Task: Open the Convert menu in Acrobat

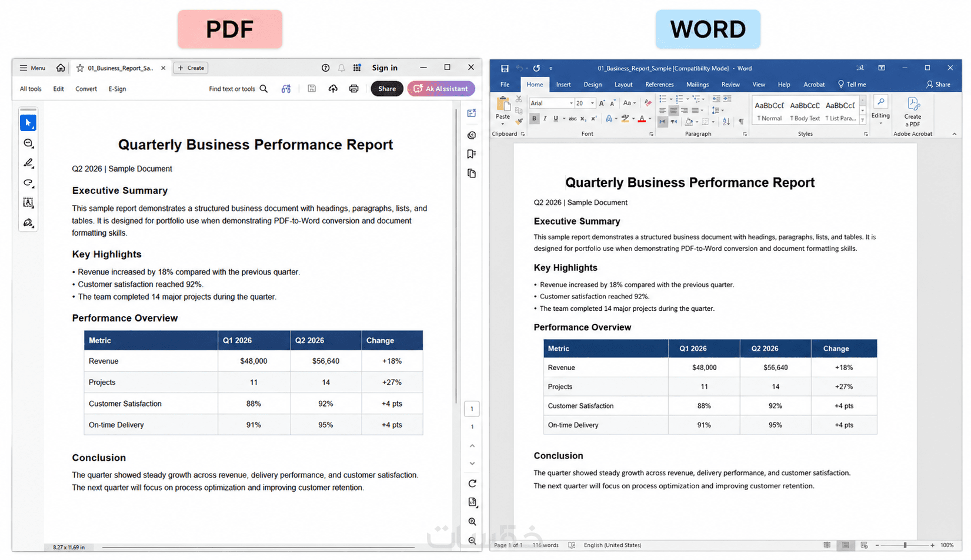Action: pos(86,89)
